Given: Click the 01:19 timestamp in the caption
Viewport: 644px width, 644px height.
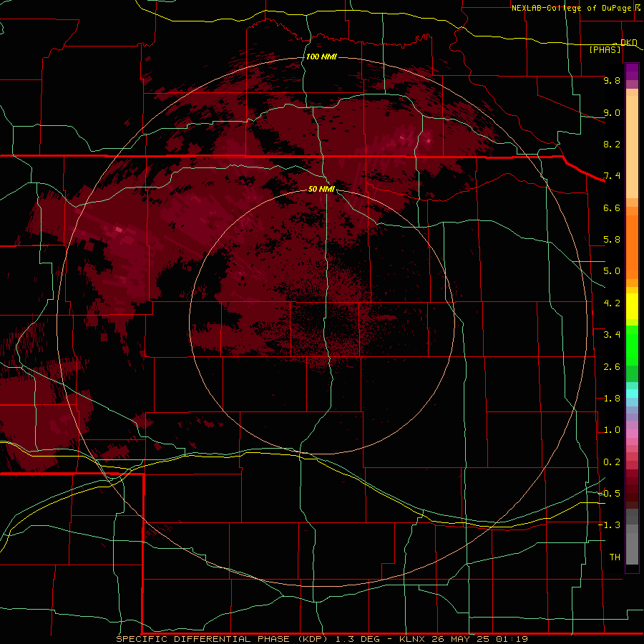Looking at the screenshot, I should [x=512, y=639].
